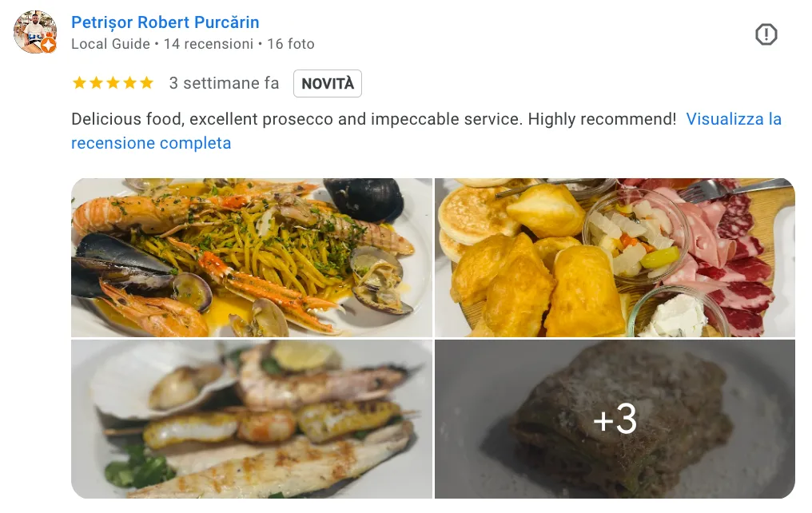812x513 pixels.
Task: Click the second yellow rating star
Action: (x=97, y=83)
